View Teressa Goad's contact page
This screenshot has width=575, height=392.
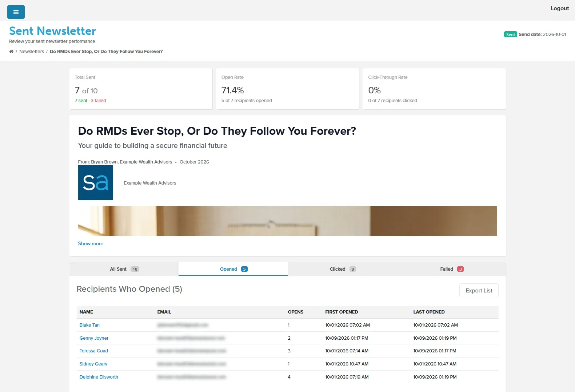click(x=94, y=351)
